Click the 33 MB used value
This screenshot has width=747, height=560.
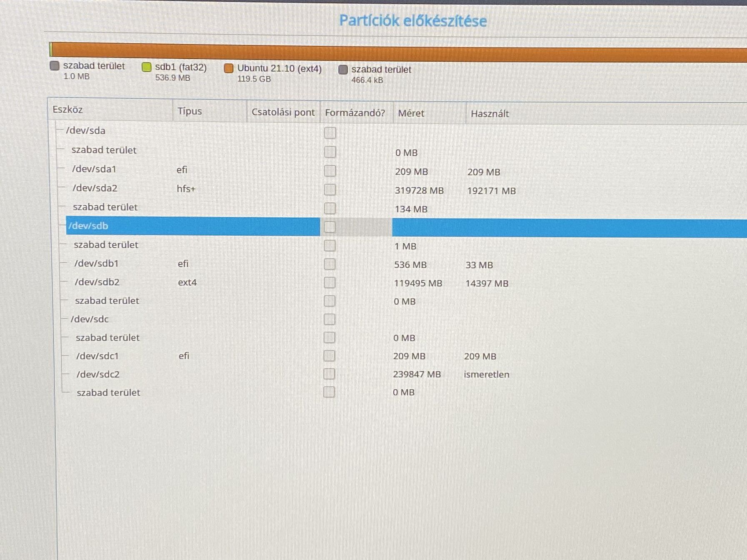click(x=479, y=265)
